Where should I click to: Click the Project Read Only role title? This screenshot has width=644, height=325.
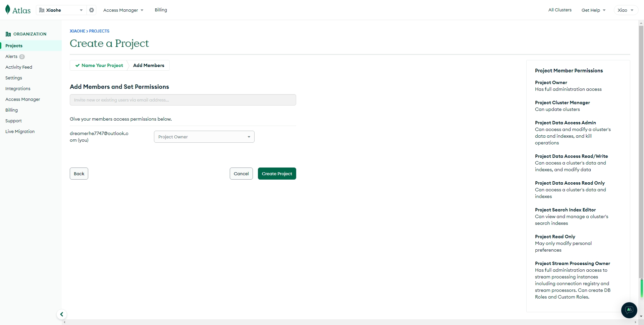tap(555, 237)
